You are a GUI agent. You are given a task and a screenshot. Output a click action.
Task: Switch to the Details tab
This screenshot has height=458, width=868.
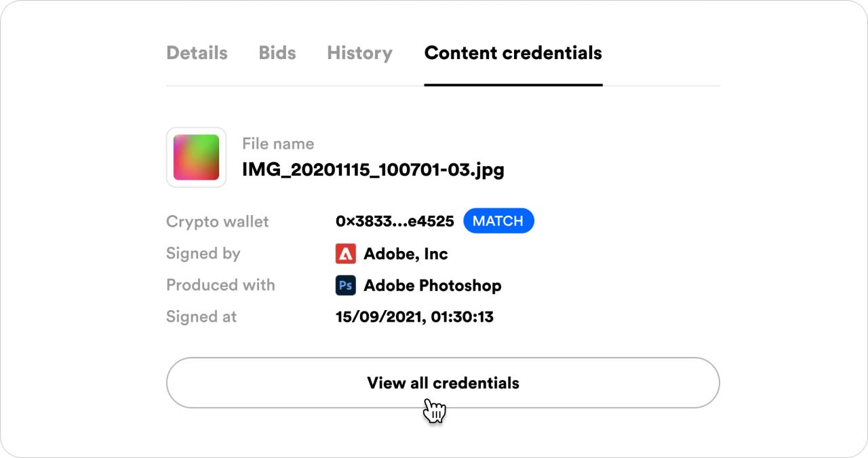click(x=197, y=53)
